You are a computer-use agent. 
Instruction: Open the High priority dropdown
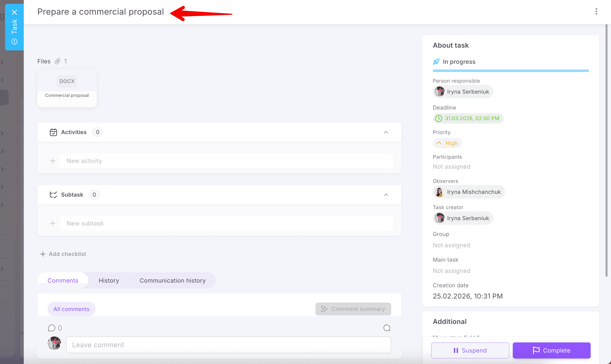tap(447, 143)
